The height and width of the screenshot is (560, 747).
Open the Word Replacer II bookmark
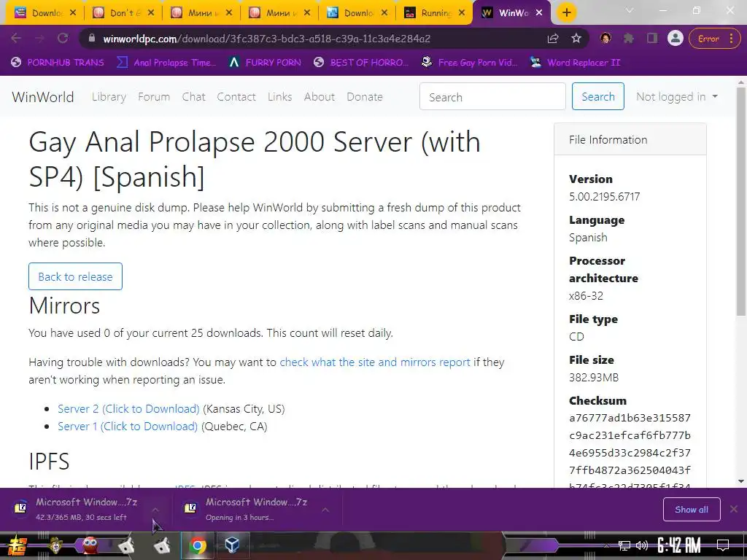coord(575,63)
